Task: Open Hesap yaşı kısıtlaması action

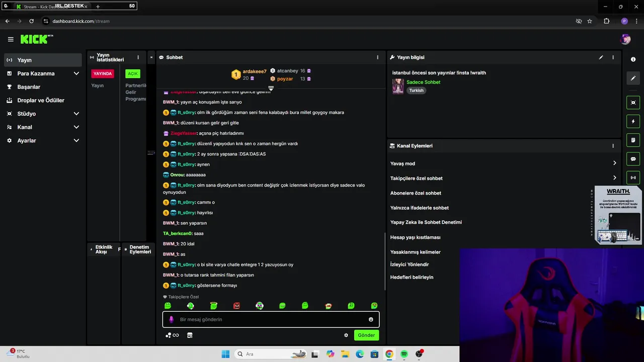Action: [416, 237]
